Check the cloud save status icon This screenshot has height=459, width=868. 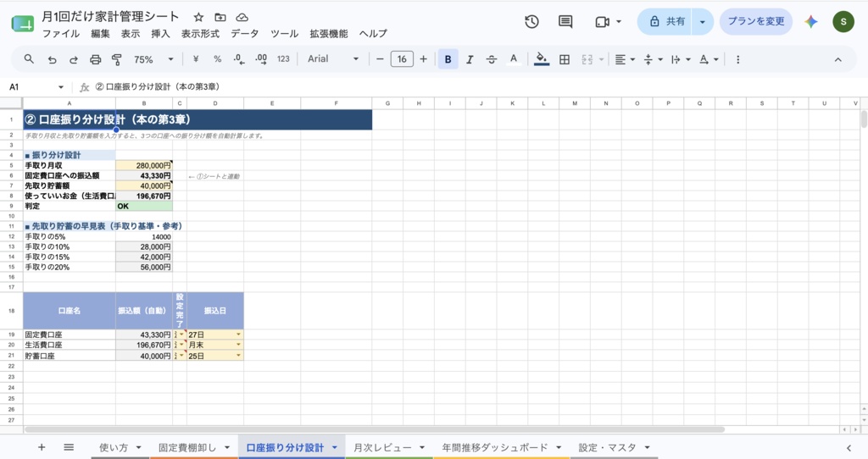click(x=242, y=17)
